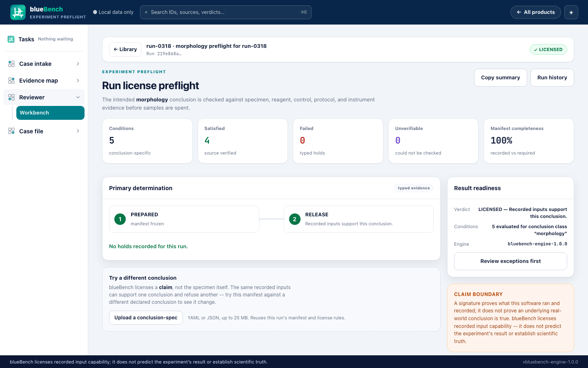The width and height of the screenshot is (588, 368).
Task: Focus the search IDs, sources, verdicts field
Action: [226, 12]
